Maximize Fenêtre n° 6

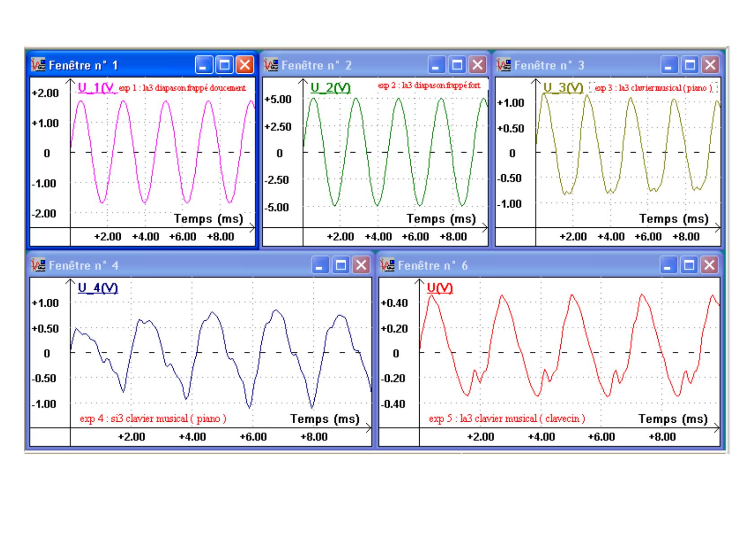[x=689, y=265]
